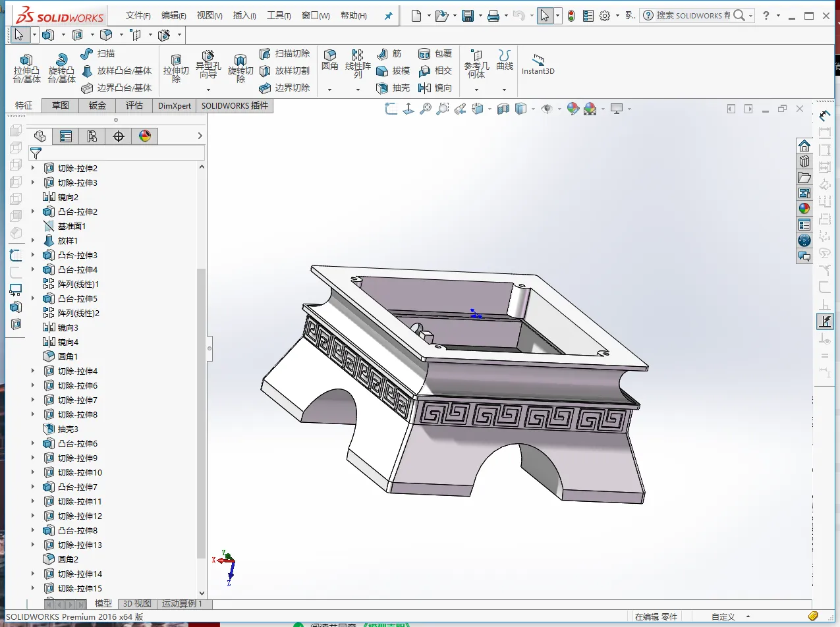Choose the 扫描切除 swept cut tool
Screen dimensions: 840x627
click(284, 53)
